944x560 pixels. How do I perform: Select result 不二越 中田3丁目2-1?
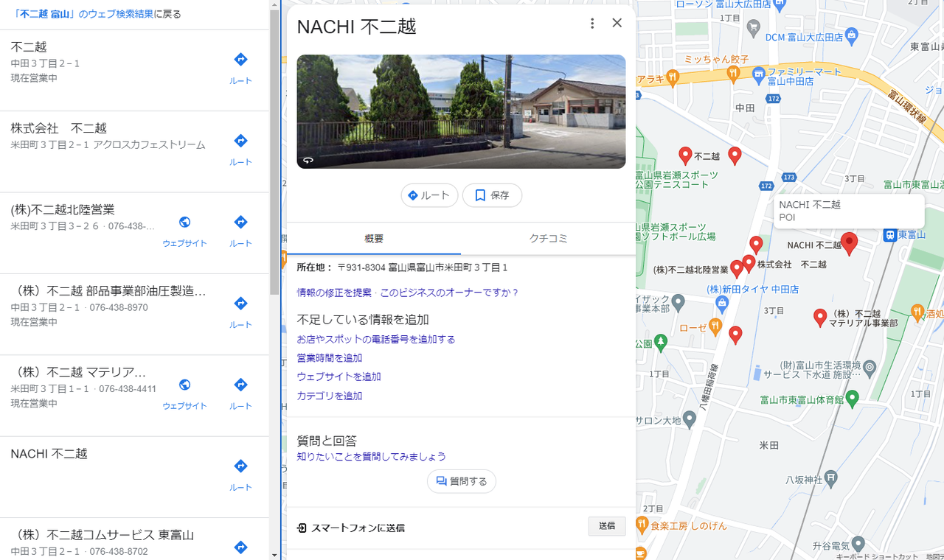pos(134,71)
